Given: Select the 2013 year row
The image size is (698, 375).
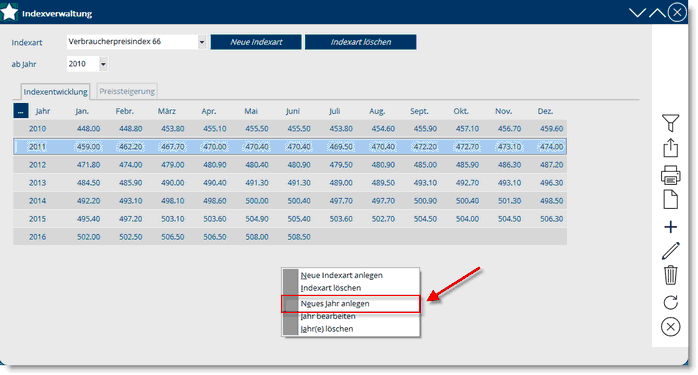Looking at the screenshot, I should [290, 183].
